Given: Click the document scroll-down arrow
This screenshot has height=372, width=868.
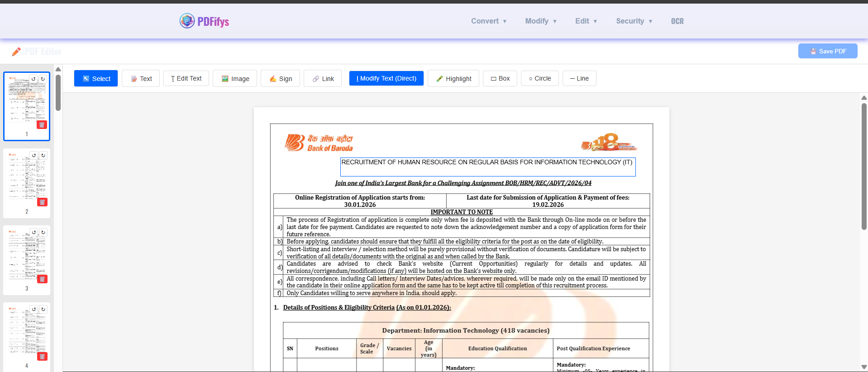Looking at the screenshot, I should (x=864, y=367).
